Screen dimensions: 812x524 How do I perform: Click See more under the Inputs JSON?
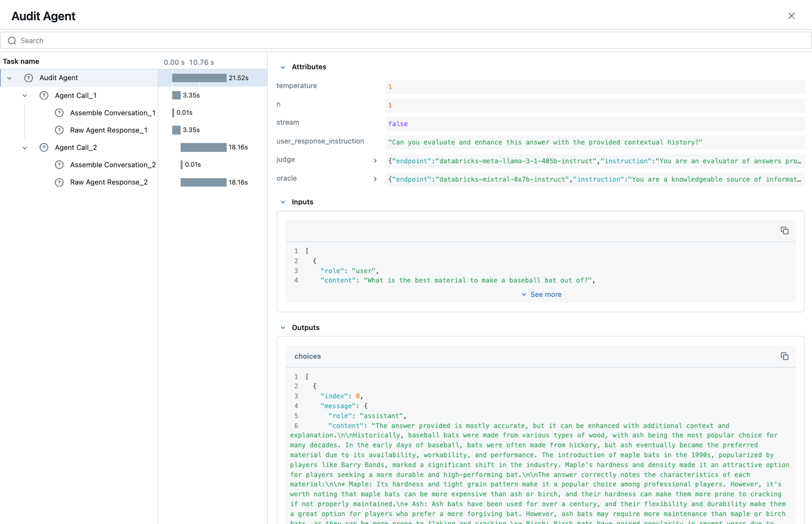tap(541, 294)
